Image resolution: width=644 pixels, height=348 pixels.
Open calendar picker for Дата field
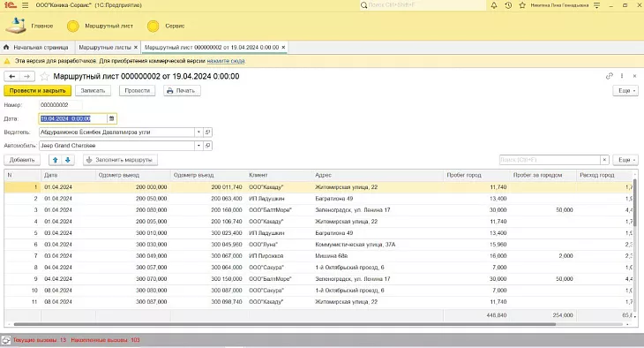pyautogui.click(x=111, y=118)
